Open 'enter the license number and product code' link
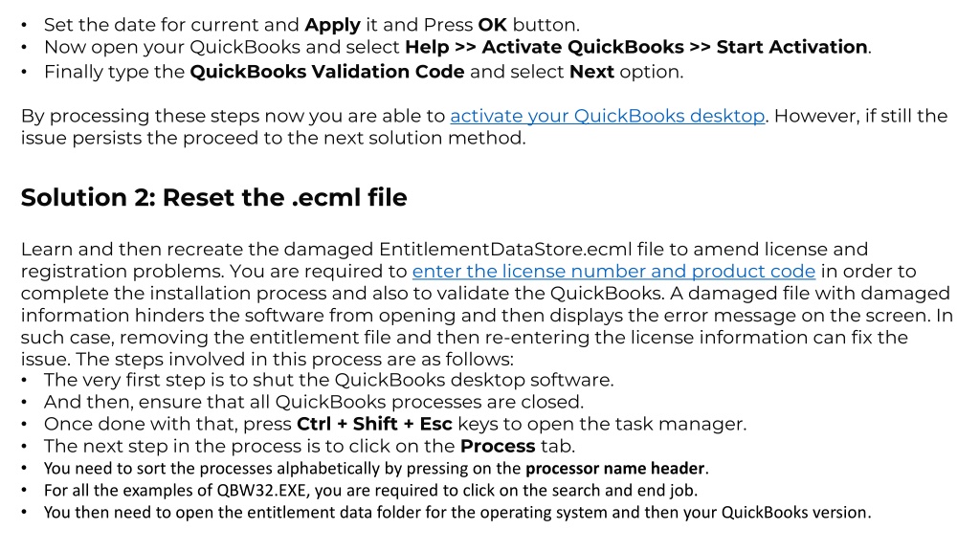This screenshot has width=980, height=551. [613, 271]
